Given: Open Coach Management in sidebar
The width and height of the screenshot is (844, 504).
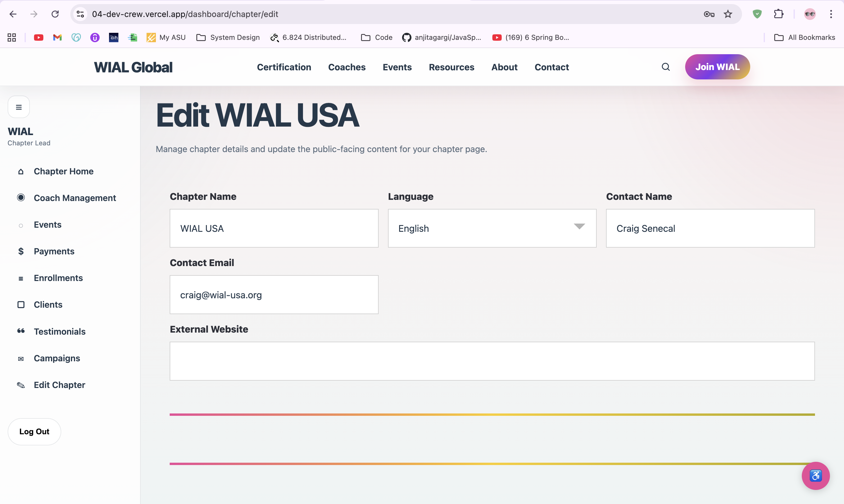Looking at the screenshot, I should pyautogui.click(x=75, y=198).
